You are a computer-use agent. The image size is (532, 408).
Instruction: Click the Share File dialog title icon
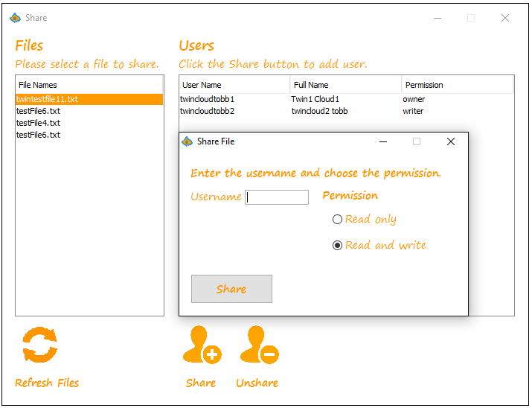188,141
